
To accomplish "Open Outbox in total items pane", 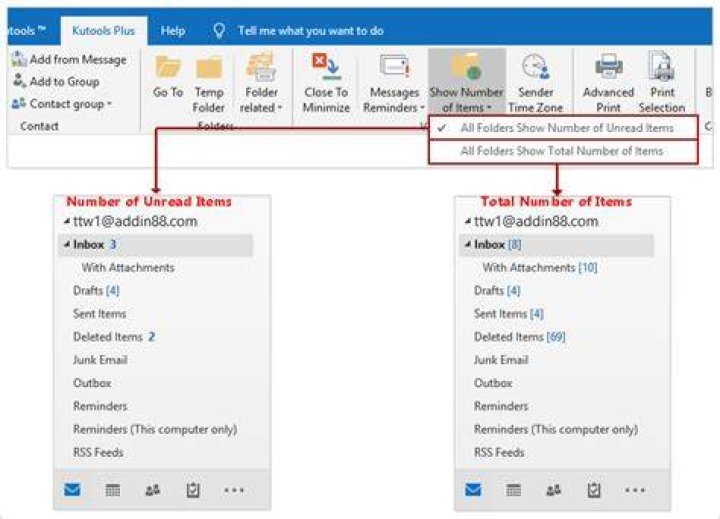I will [x=493, y=383].
